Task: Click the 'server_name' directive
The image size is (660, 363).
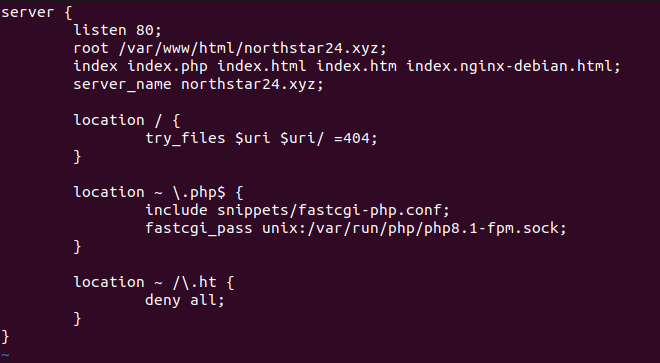Action: coord(122,85)
